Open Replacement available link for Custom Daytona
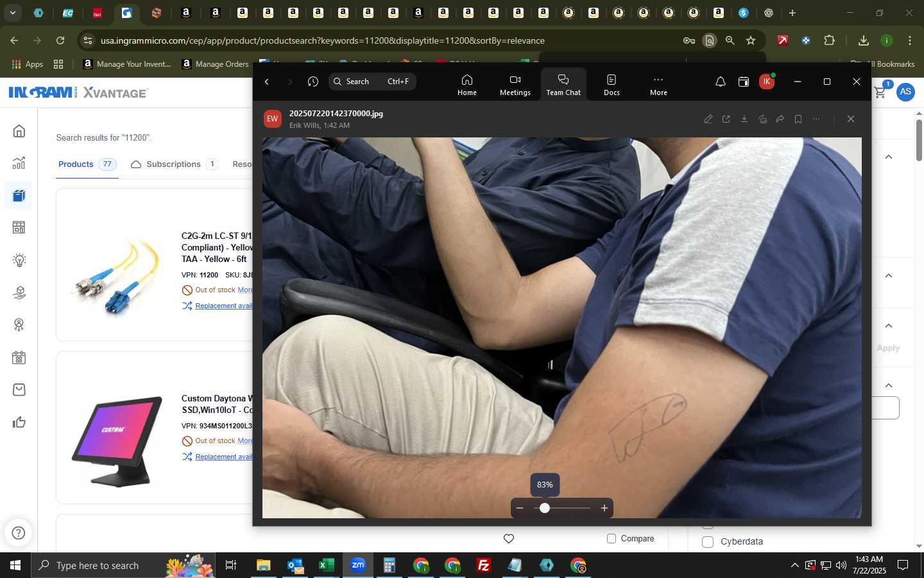The height and width of the screenshot is (578, 924). tap(224, 457)
